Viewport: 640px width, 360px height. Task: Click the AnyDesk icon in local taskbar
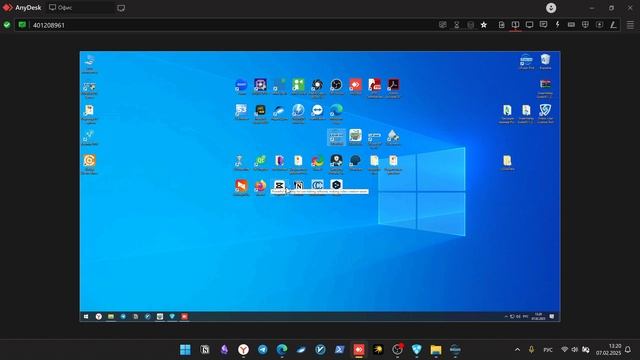[x=359, y=349]
